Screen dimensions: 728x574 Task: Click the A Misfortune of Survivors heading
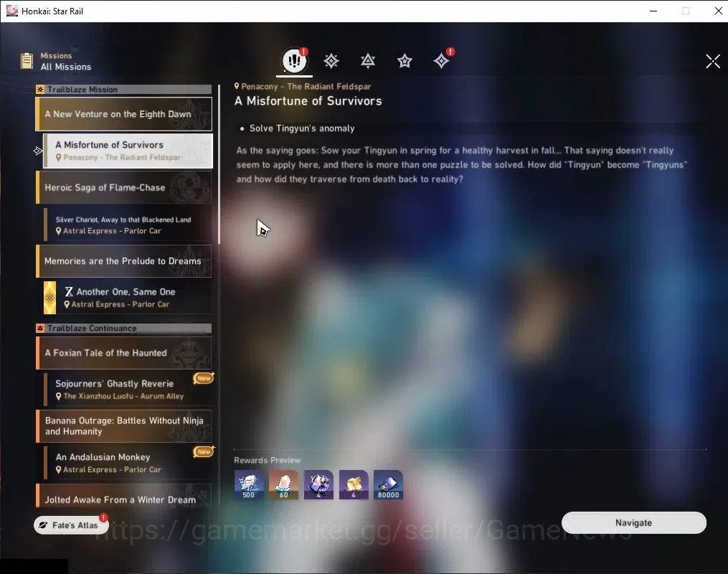(308, 100)
